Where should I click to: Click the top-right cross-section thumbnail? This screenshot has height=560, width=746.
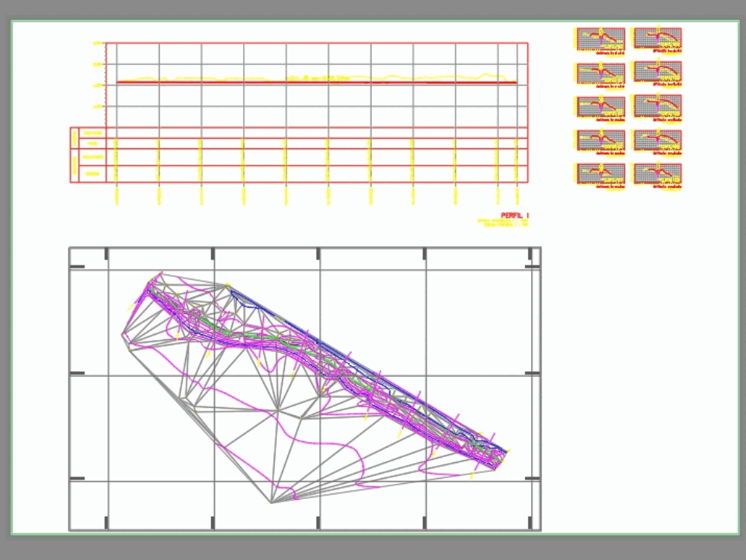656,37
